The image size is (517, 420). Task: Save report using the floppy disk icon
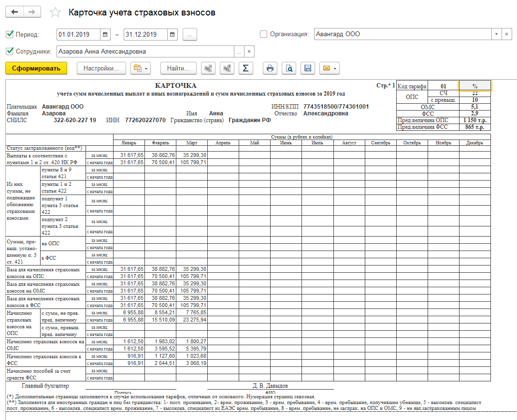307,69
